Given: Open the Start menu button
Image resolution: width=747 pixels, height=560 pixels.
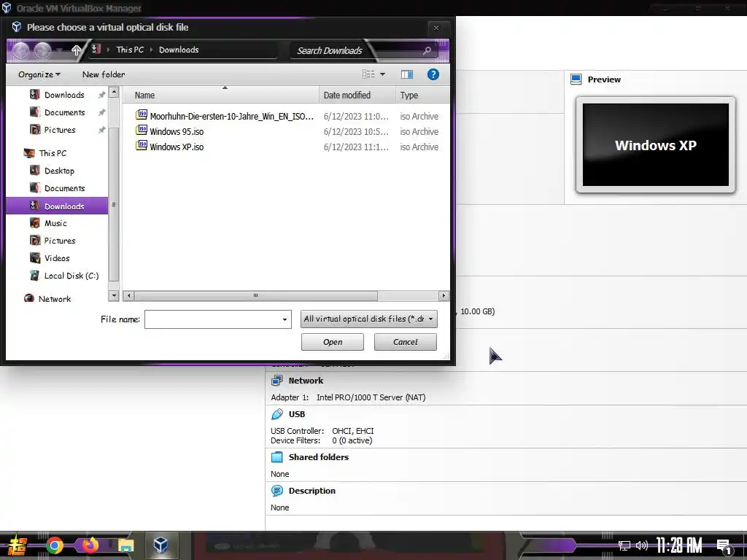Looking at the screenshot, I should tap(17, 545).
